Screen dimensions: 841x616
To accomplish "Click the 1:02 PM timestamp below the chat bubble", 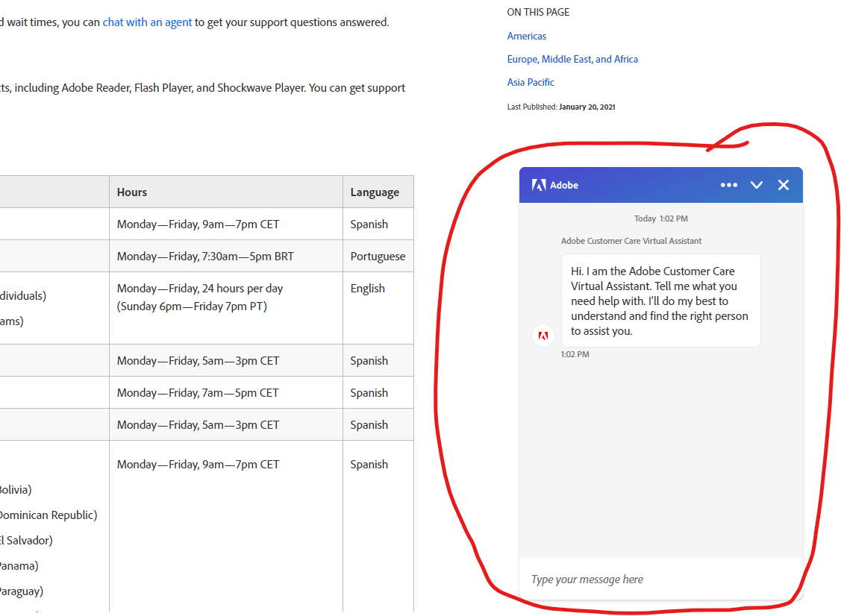I will 575,354.
